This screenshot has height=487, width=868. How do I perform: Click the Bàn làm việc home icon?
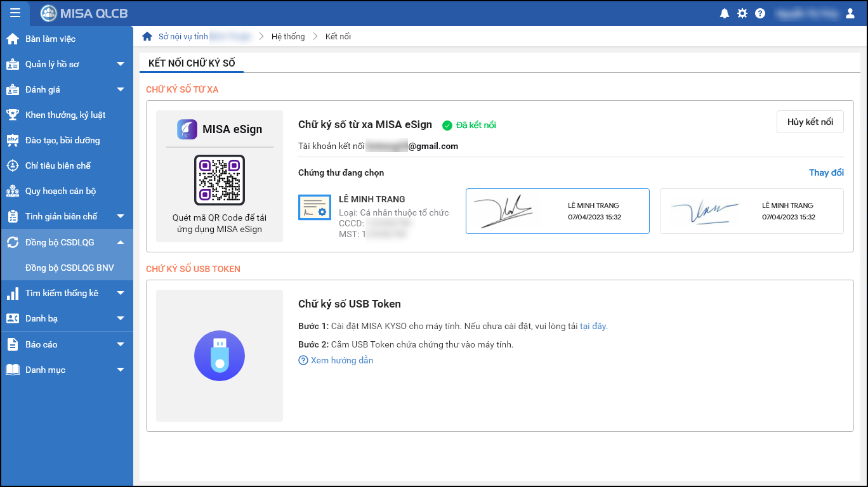13,39
